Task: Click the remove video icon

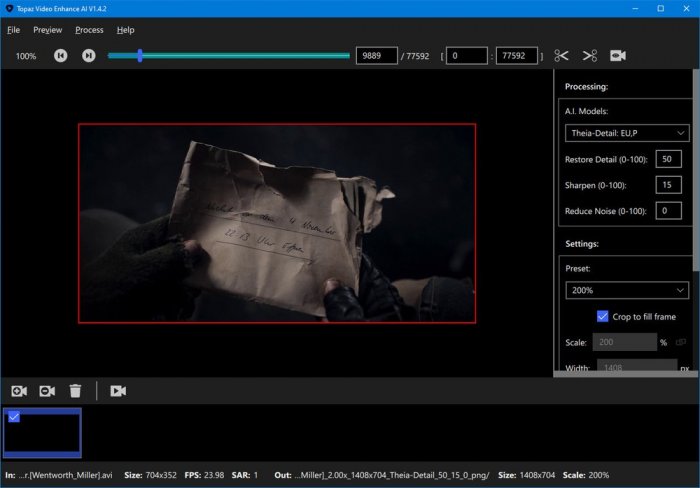Action: (47, 391)
